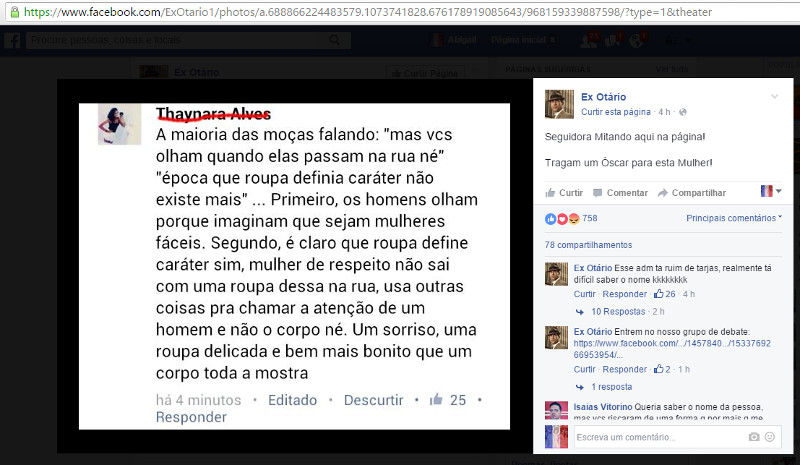
Task: Open the Principais comentários dropdown
Action: 734,218
